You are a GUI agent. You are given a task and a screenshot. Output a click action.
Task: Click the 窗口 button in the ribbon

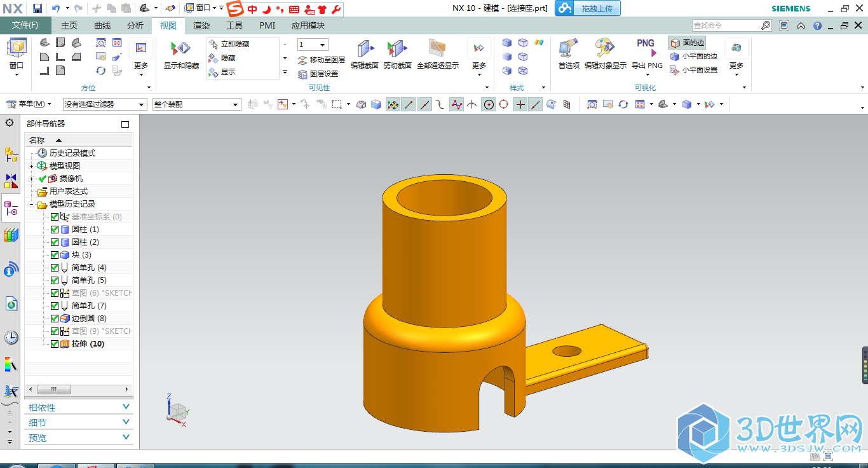point(17,56)
